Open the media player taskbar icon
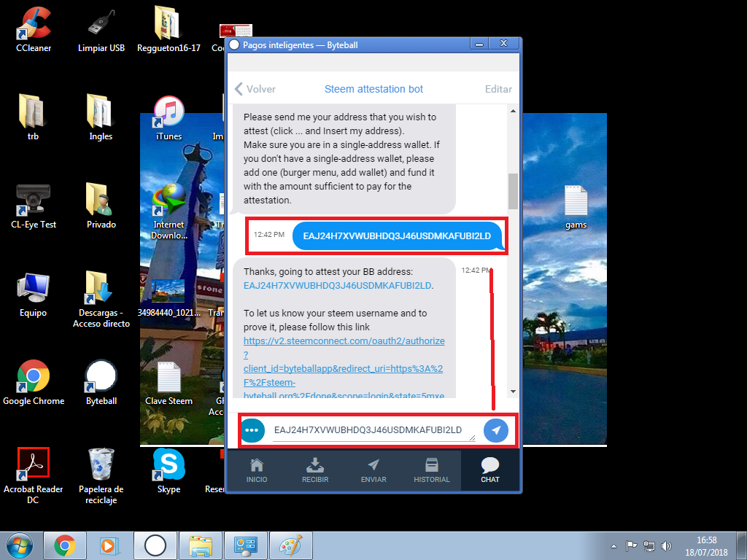This screenshot has height=560, width=747. click(x=109, y=545)
